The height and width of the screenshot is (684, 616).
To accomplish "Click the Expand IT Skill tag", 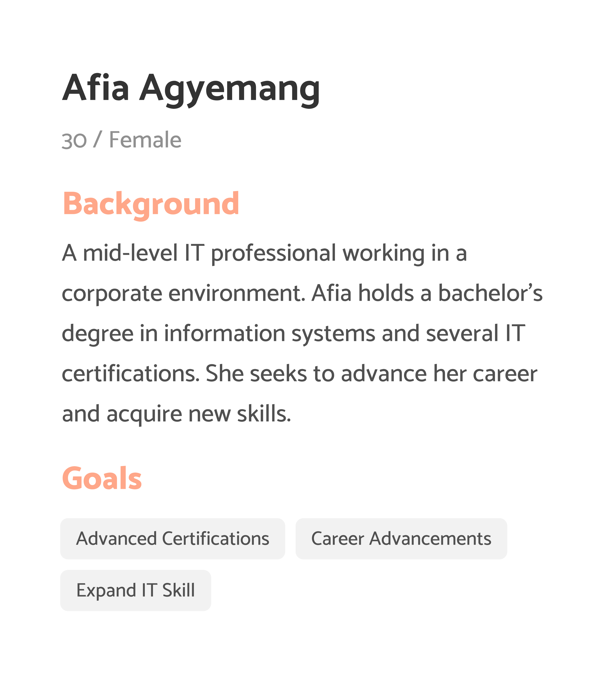I will [135, 591].
